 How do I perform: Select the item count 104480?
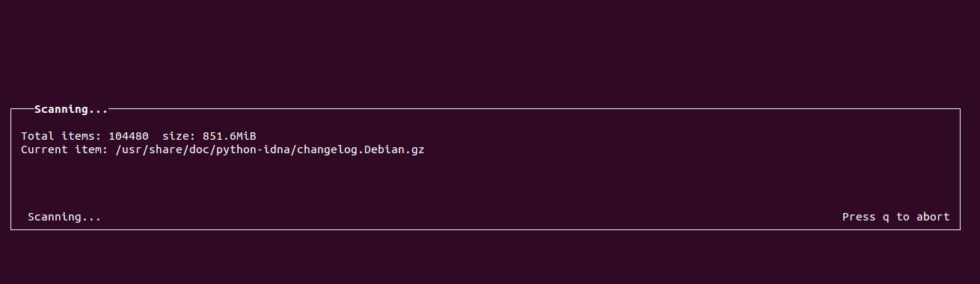click(129, 136)
